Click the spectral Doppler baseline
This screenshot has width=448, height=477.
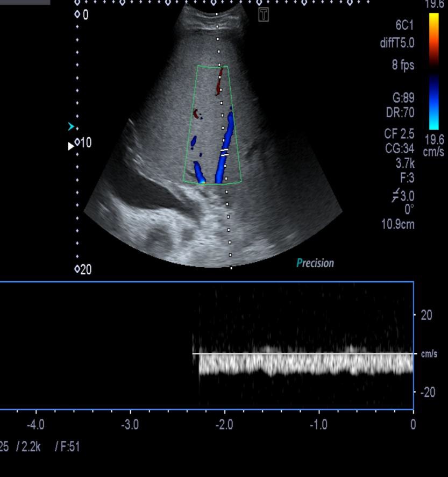[x=301, y=353]
